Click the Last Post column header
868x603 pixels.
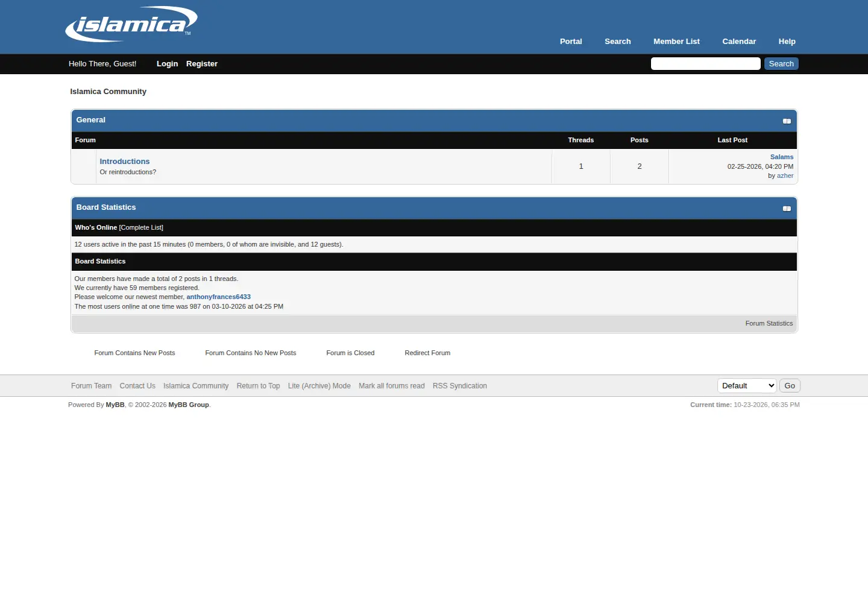[x=732, y=140]
